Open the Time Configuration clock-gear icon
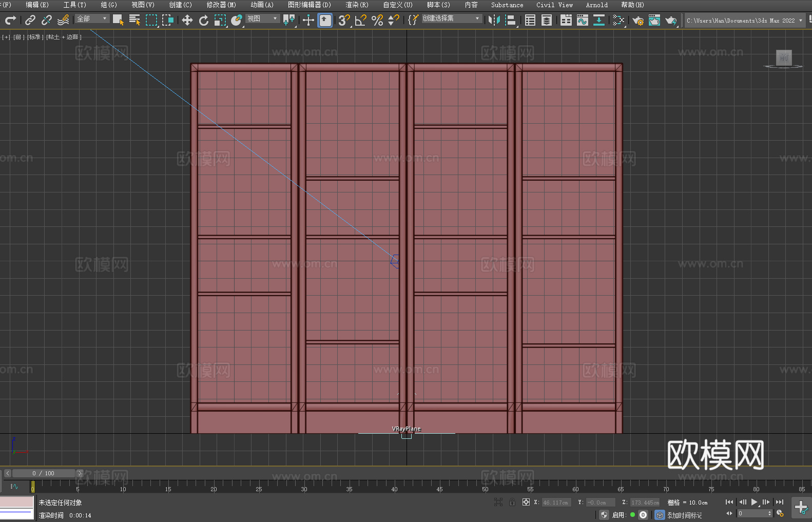This screenshot has width=812, height=522. point(780,513)
